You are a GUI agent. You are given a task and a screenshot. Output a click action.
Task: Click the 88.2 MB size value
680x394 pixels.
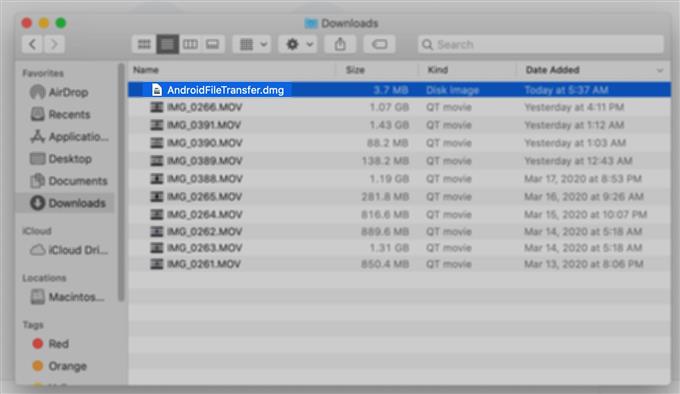(x=387, y=143)
